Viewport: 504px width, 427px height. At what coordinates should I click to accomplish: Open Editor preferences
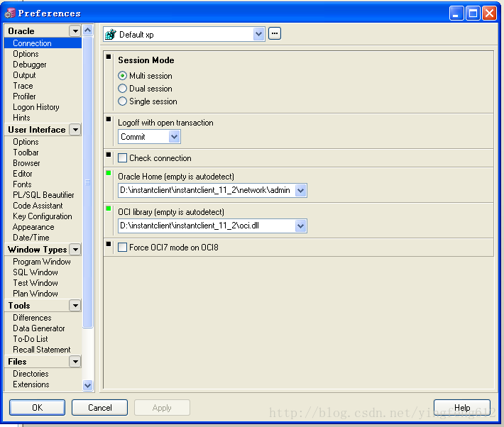[x=23, y=174]
